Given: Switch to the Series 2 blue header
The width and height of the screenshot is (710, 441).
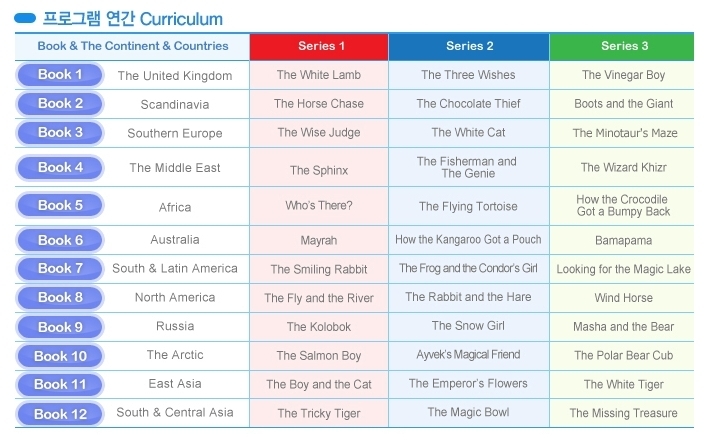Looking at the screenshot, I should pos(469,46).
